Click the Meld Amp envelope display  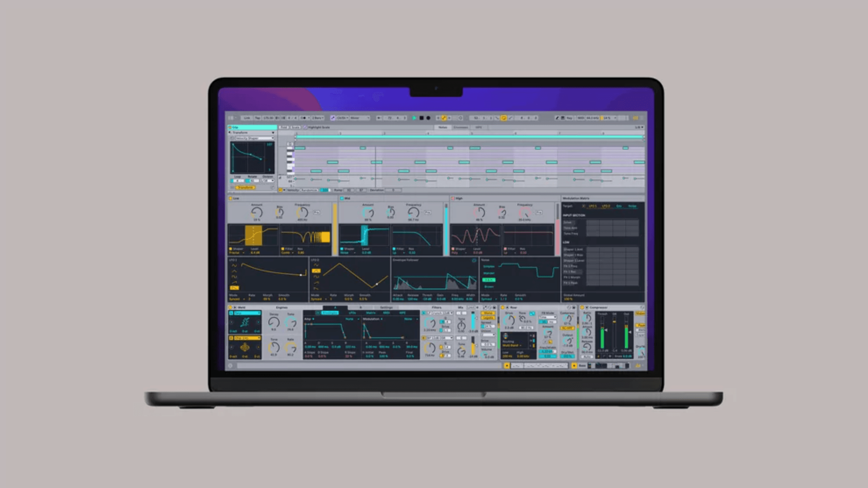pos(332,331)
